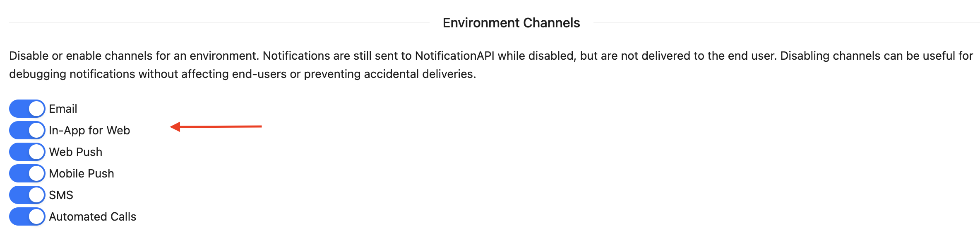
Task: Click the Web Push label text
Action: pos(75,152)
